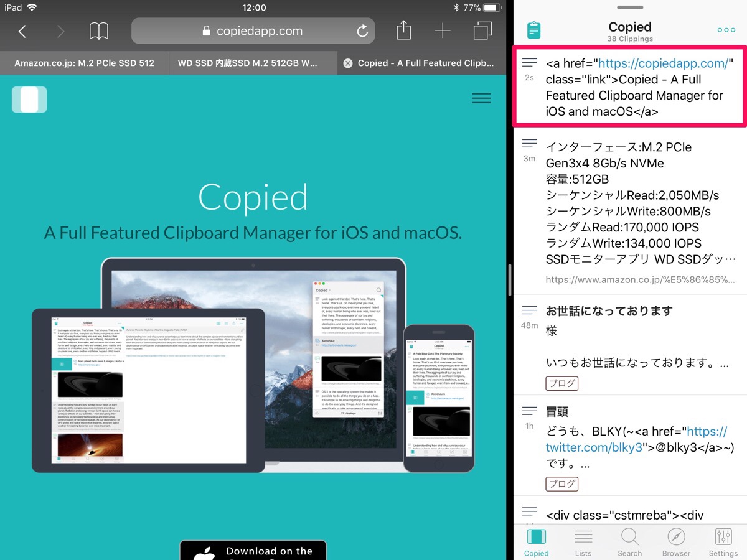This screenshot has height=560, width=747.
Task: Open Safari bookmarks book icon
Action: pos(99,31)
